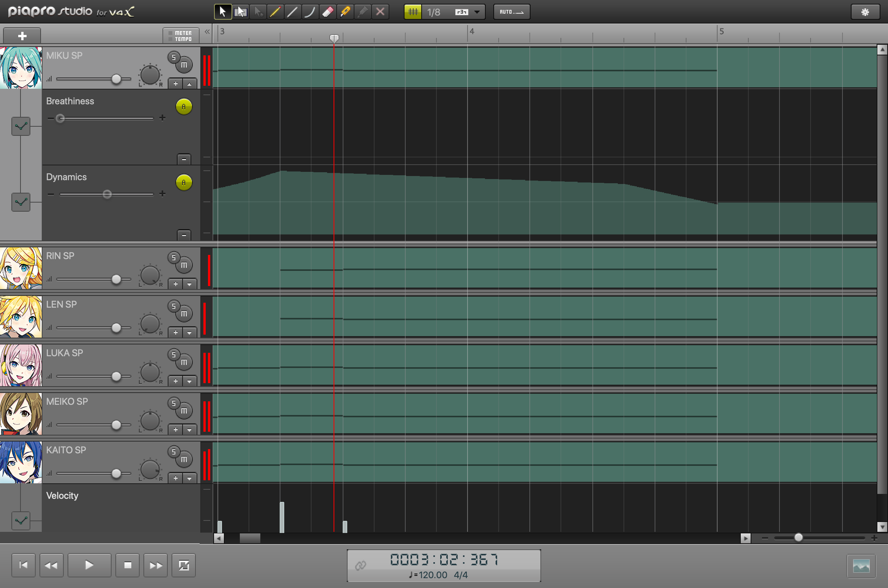This screenshot has height=588, width=888.
Task: Stop playback with Stop button
Action: [128, 565]
